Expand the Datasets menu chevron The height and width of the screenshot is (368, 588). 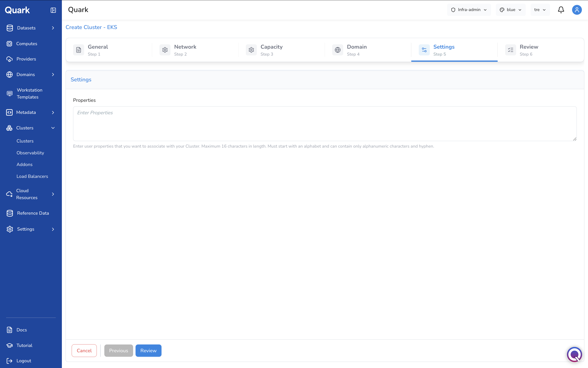click(53, 28)
